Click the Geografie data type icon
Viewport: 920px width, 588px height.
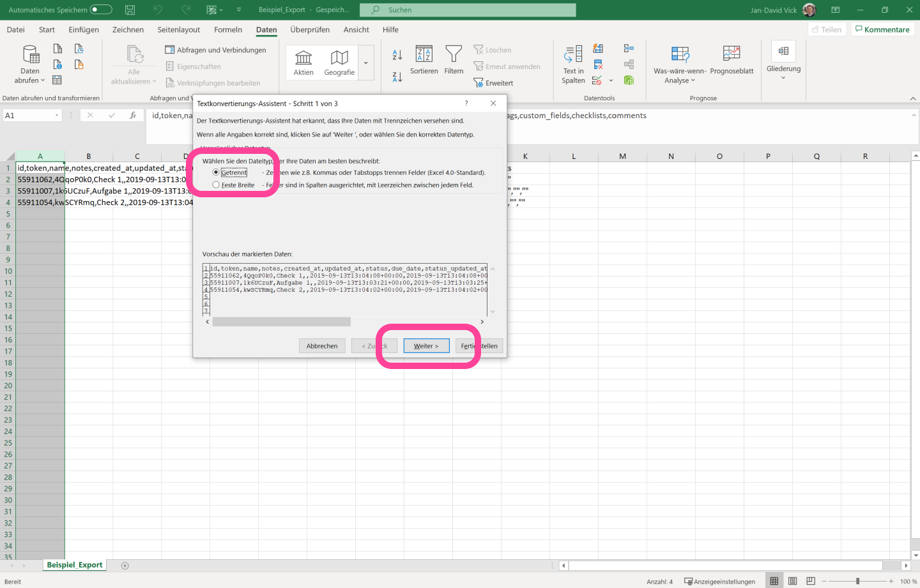(339, 63)
